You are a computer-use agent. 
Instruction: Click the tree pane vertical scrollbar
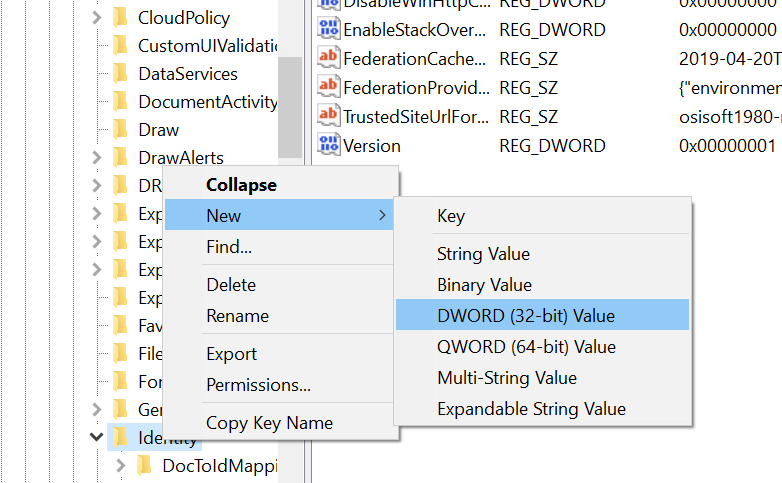290,100
